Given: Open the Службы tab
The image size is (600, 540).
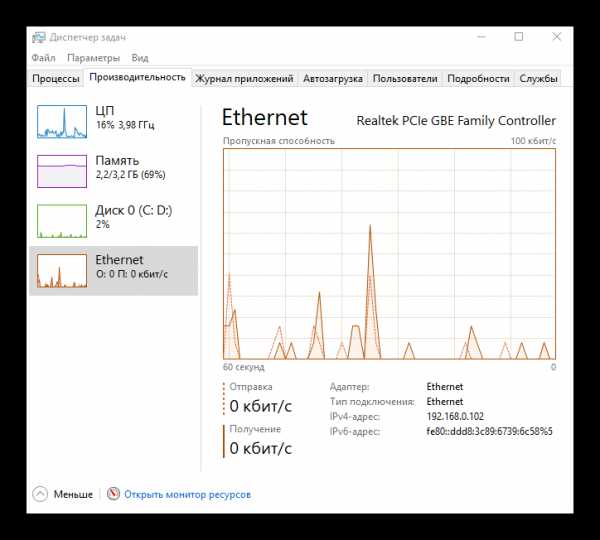Looking at the screenshot, I should pos(538,78).
